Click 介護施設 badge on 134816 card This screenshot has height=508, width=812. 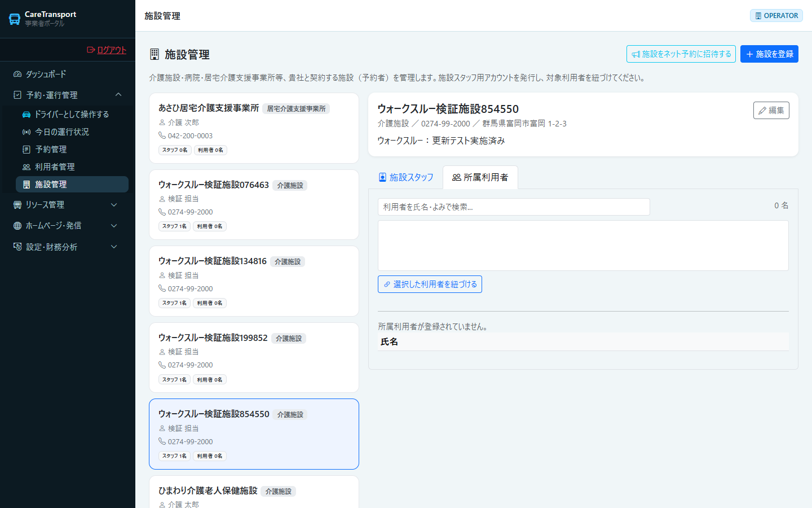(x=288, y=261)
